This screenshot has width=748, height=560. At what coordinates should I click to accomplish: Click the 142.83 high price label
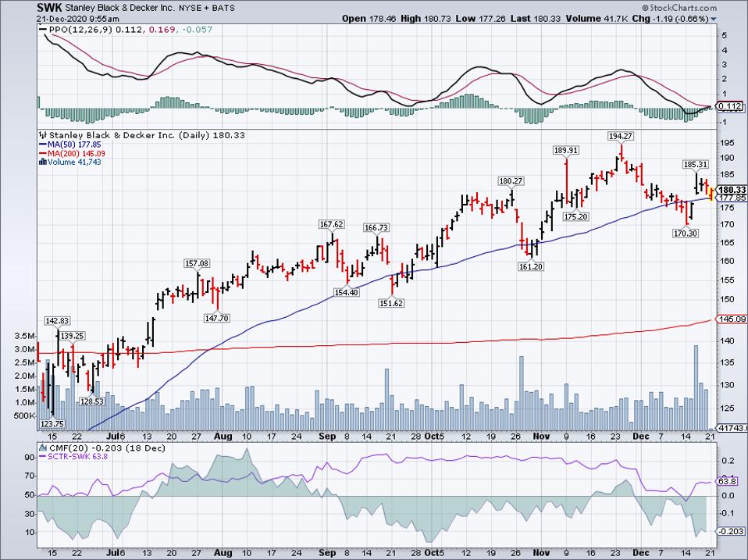[x=57, y=321]
